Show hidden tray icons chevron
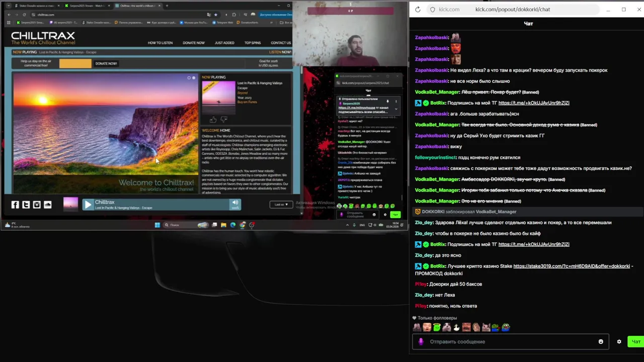Screen dimensions: 644x362 point(347,225)
